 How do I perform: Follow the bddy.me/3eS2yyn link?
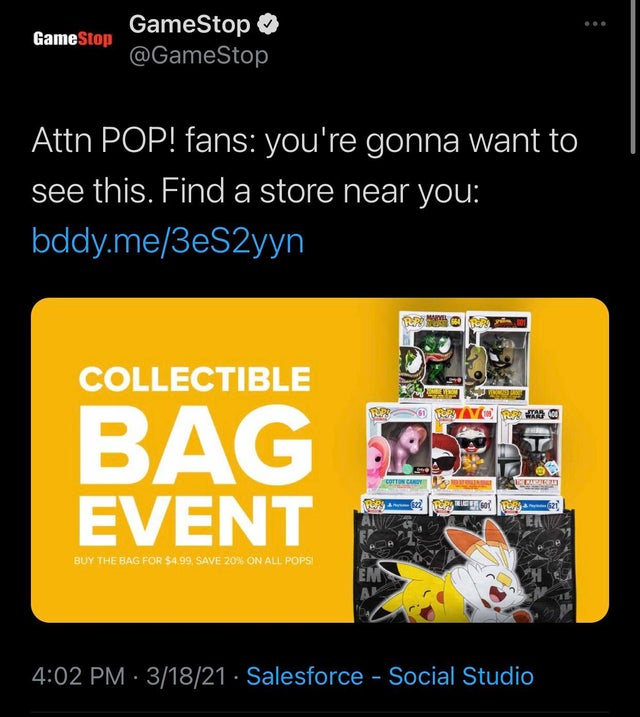pyautogui.click(x=168, y=241)
